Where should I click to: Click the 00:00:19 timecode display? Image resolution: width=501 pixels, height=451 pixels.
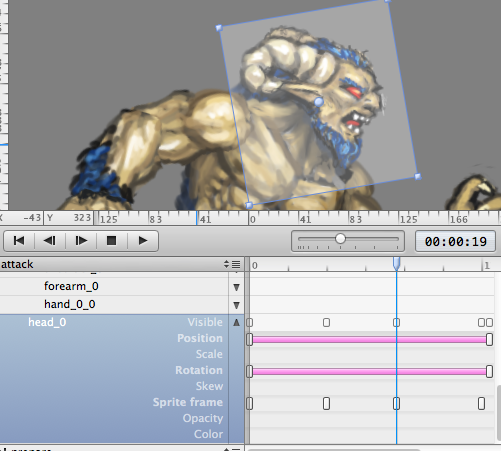455,241
